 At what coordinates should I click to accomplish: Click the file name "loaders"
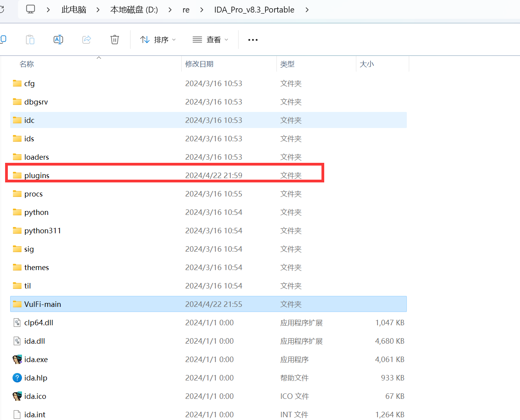pos(37,157)
